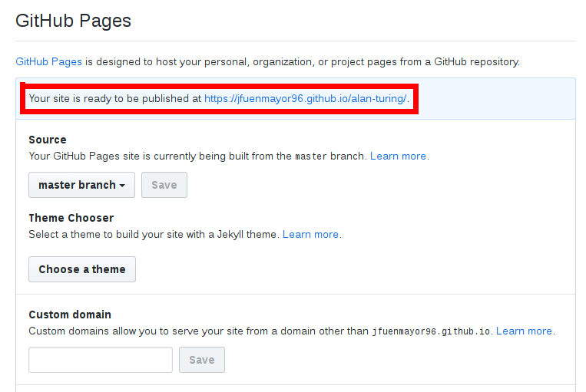Select the jfuenmayor96.github.io domain text in Custom domain description
Screen dimensions: 586x392
[431, 331]
